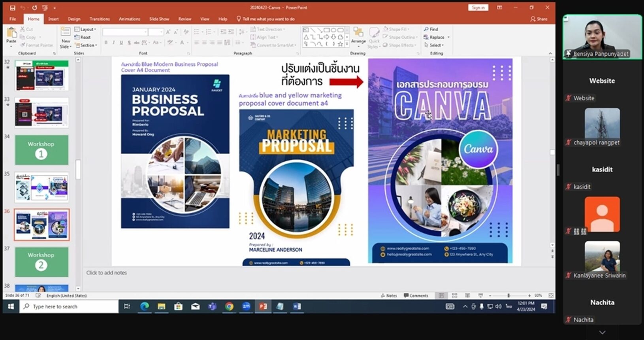Decrease the list indent level
The image size is (644, 340).
[223, 32]
